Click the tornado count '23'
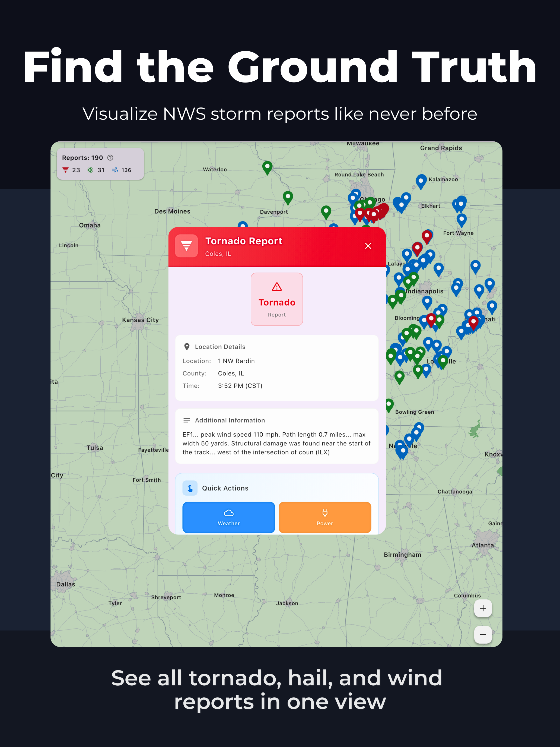The width and height of the screenshot is (560, 747). 76,170
